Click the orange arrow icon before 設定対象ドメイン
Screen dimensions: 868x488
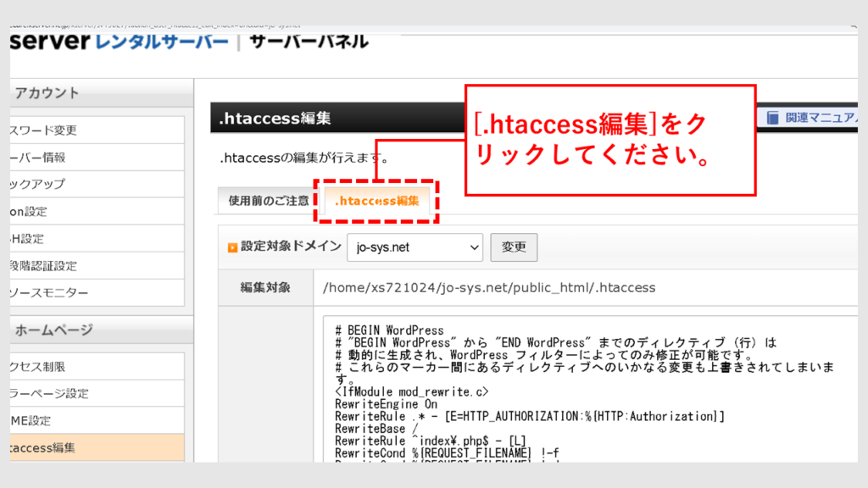coord(232,247)
